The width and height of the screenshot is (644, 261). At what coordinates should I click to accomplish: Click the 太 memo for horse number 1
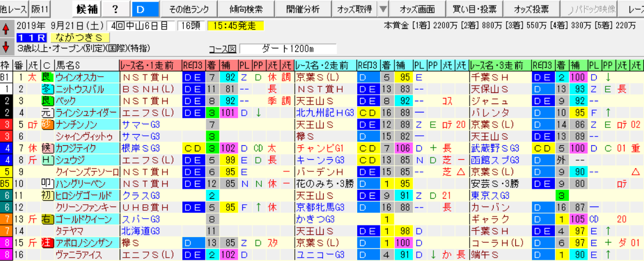[x=33, y=76]
